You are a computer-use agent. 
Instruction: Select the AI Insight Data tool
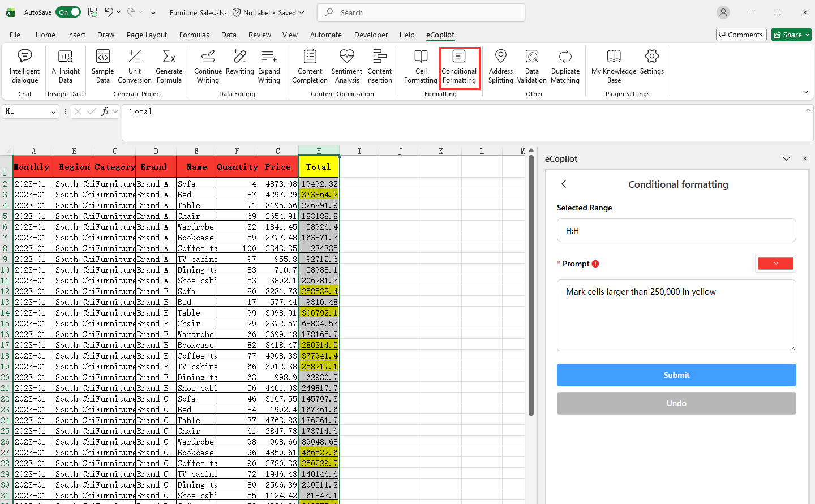(65, 66)
